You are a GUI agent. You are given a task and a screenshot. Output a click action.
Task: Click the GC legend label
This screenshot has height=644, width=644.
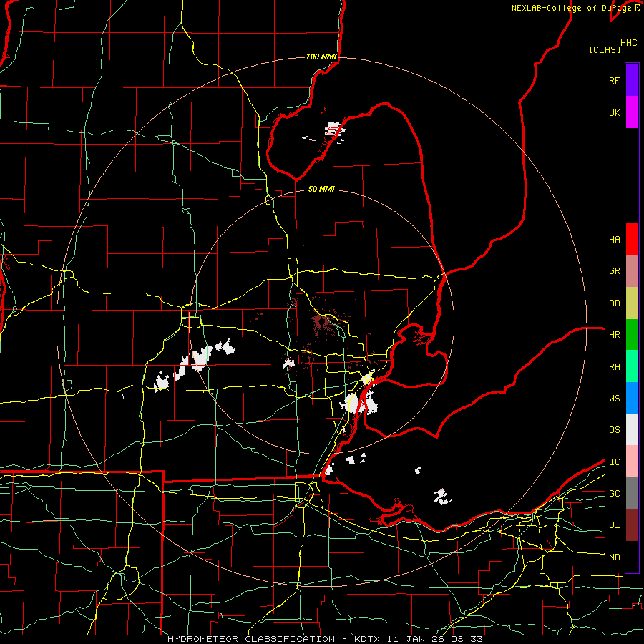(x=614, y=494)
